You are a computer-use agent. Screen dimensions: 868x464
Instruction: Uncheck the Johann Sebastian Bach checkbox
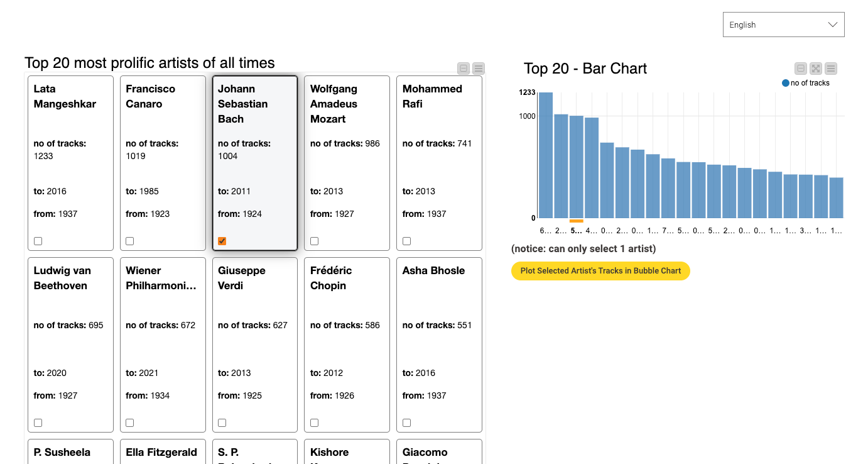tap(222, 241)
